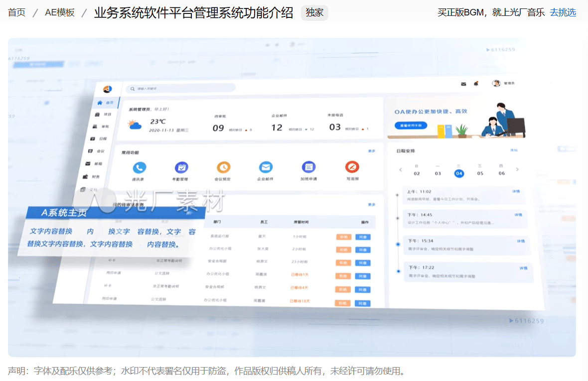Click the dashboard keyword search field

tap(180, 88)
